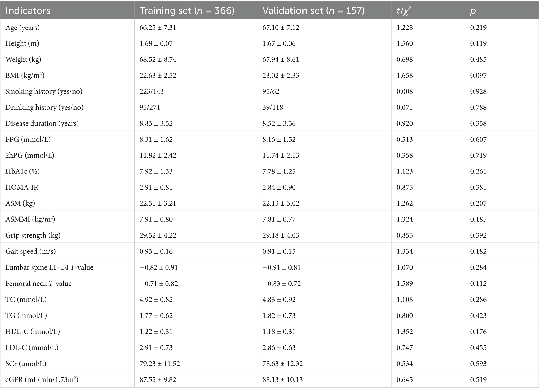Click the LDL-C (mmol/L) row label
539x392 pixels.
(x=32, y=347)
